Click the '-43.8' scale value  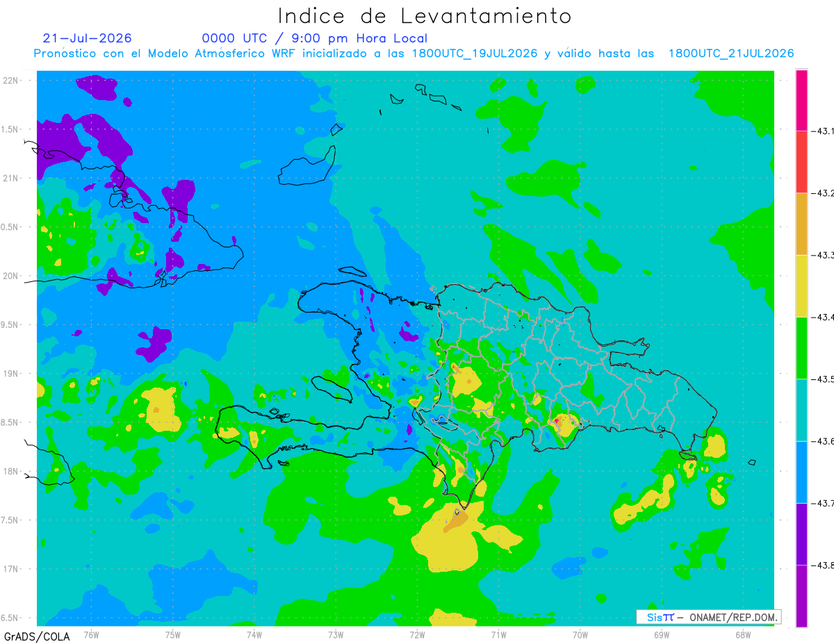point(822,565)
